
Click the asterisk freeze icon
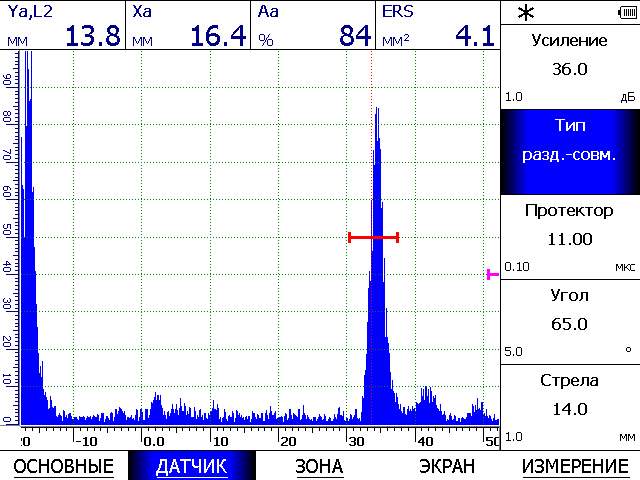525,13
